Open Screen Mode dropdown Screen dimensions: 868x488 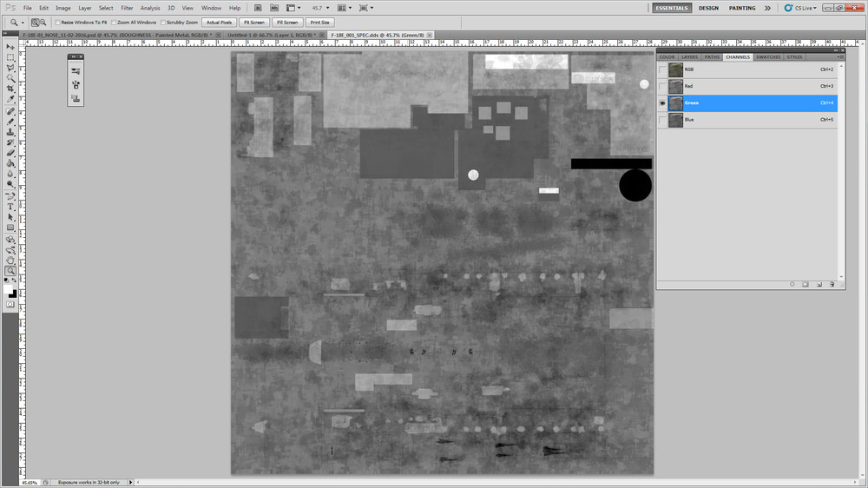coord(366,8)
